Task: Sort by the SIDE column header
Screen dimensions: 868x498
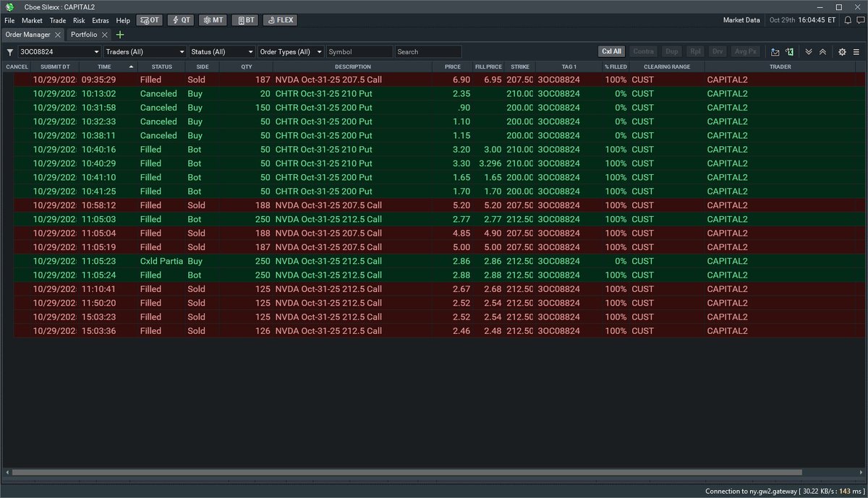Action: pos(202,66)
